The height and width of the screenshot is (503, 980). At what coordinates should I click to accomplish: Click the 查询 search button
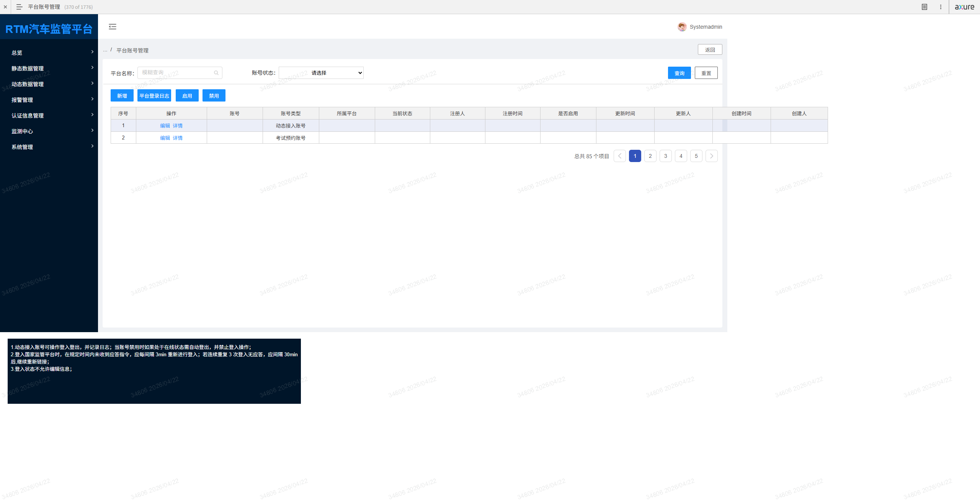(x=679, y=73)
